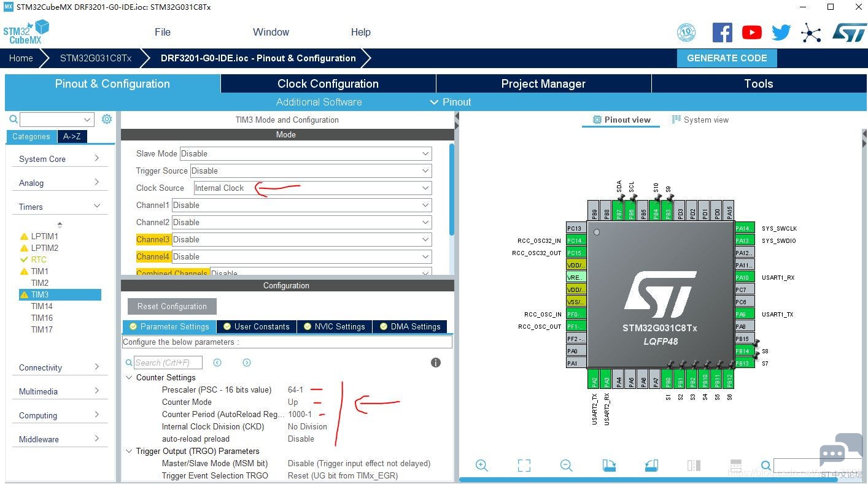Zoom in on the pinout view
The height and width of the screenshot is (484, 868).
pos(482,466)
